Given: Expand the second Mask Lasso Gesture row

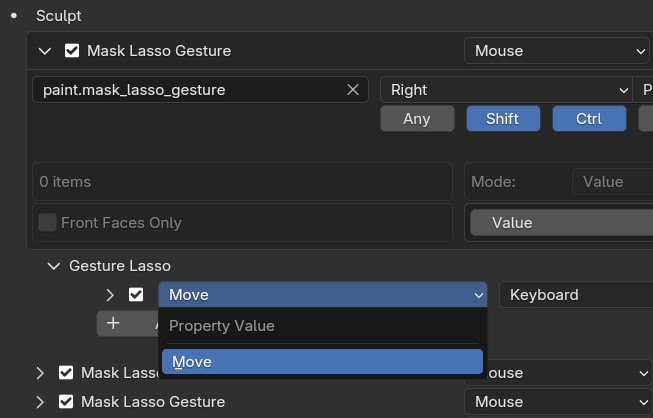Looking at the screenshot, I should [x=40, y=373].
